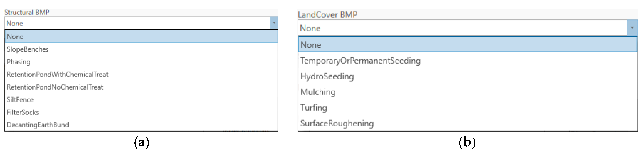Choose the FilterSocks option
The image size is (644, 152).
[x=23, y=112]
